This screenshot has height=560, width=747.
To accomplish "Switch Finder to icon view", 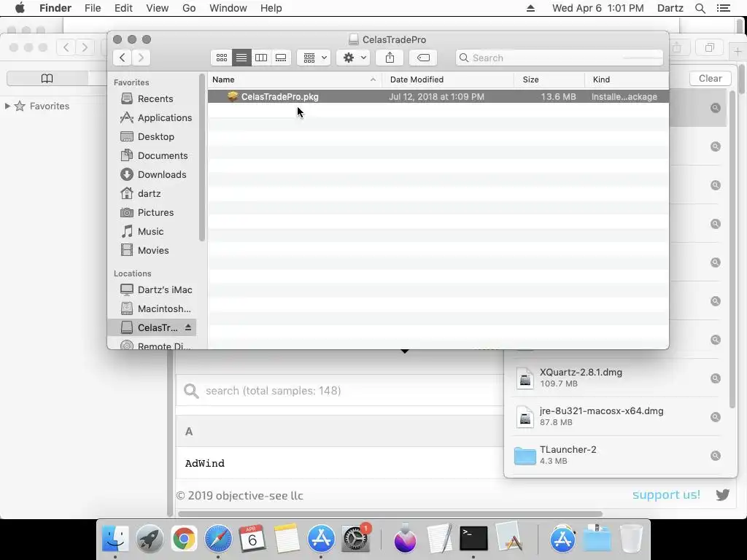I will pos(222,58).
